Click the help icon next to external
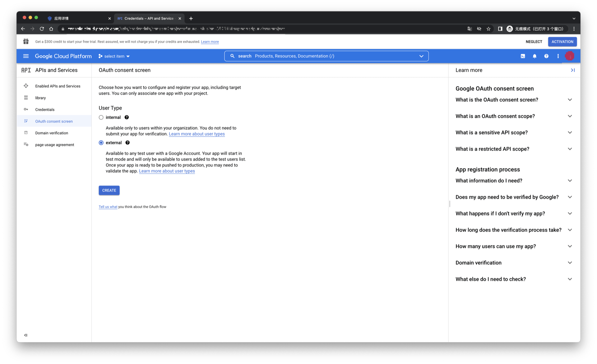The width and height of the screenshot is (597, 364). tap(127, 143)
